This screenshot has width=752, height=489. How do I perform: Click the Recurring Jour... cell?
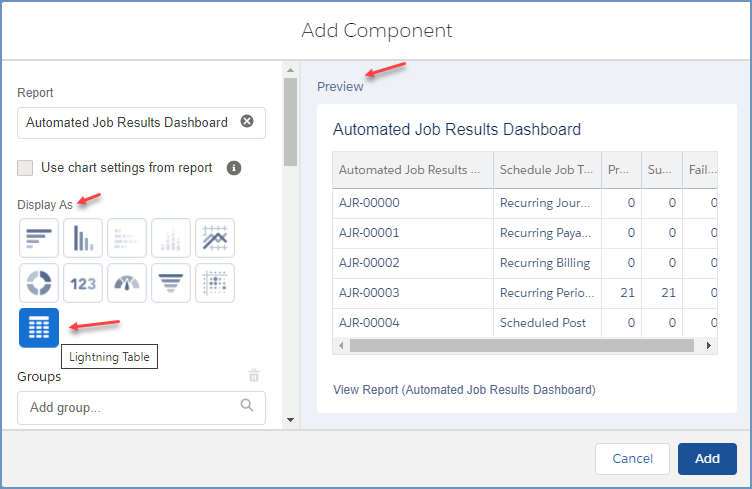point(547,203)
